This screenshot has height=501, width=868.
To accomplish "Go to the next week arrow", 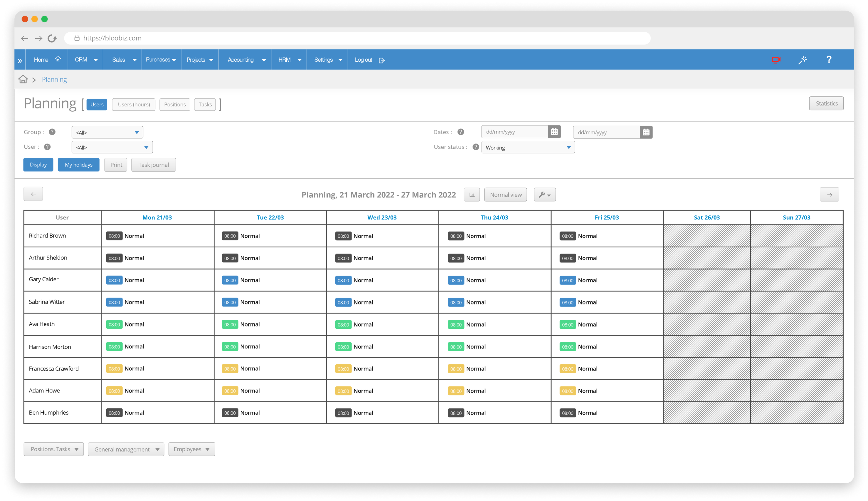I will (829, 195).
